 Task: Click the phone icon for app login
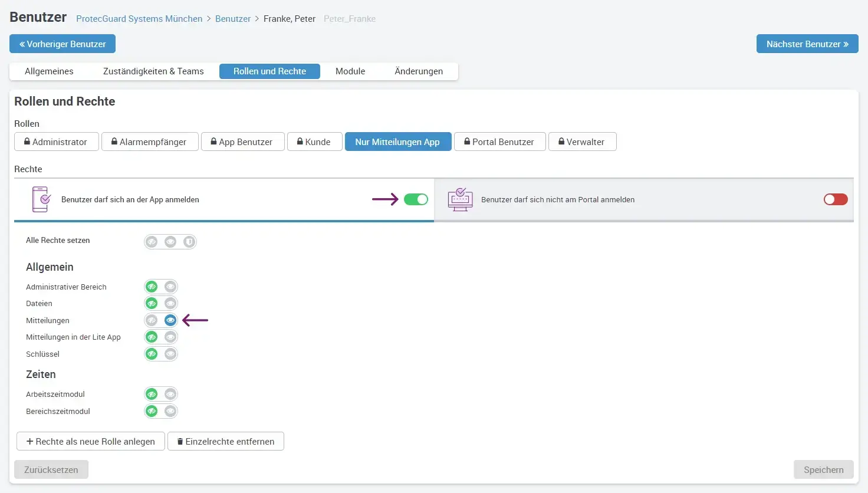tap(41, 199)
